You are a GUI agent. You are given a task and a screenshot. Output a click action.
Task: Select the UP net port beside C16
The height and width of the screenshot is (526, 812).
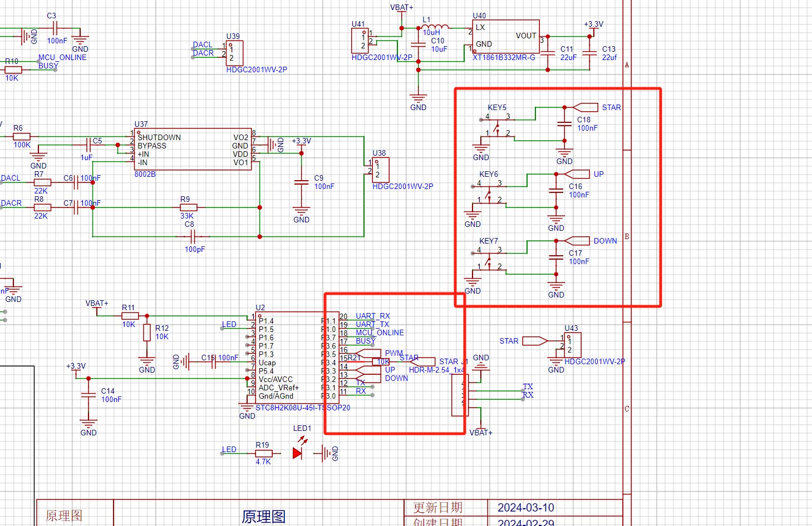[577, 174]
